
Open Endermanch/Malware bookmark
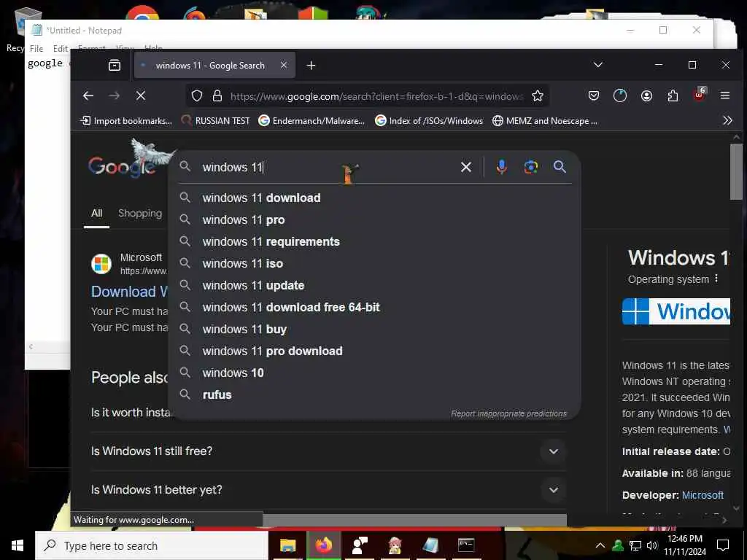coord(311,120)
